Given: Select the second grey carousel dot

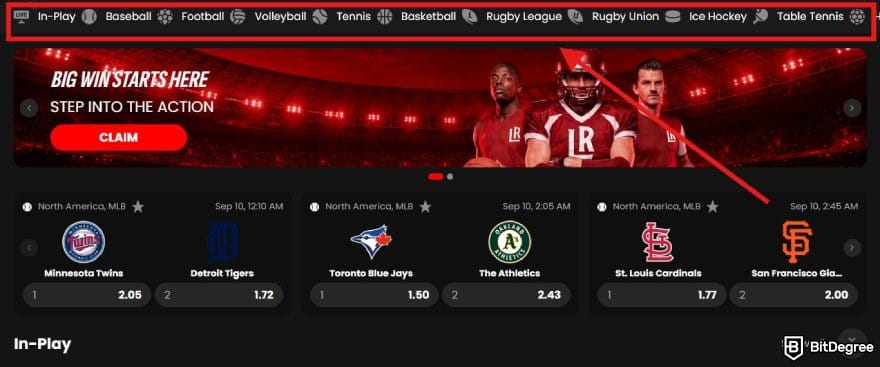Looking at the screenshot, I should [x=450, y=176].
